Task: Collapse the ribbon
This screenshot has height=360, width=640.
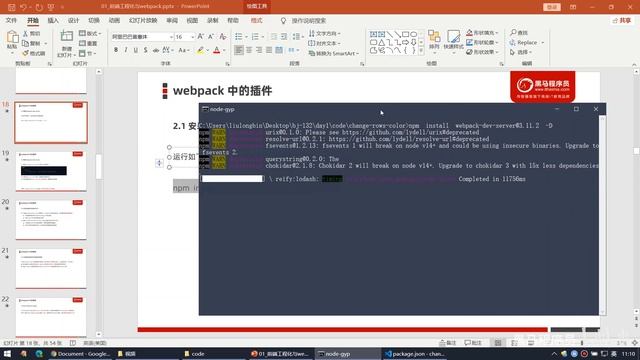Action: 634,64
